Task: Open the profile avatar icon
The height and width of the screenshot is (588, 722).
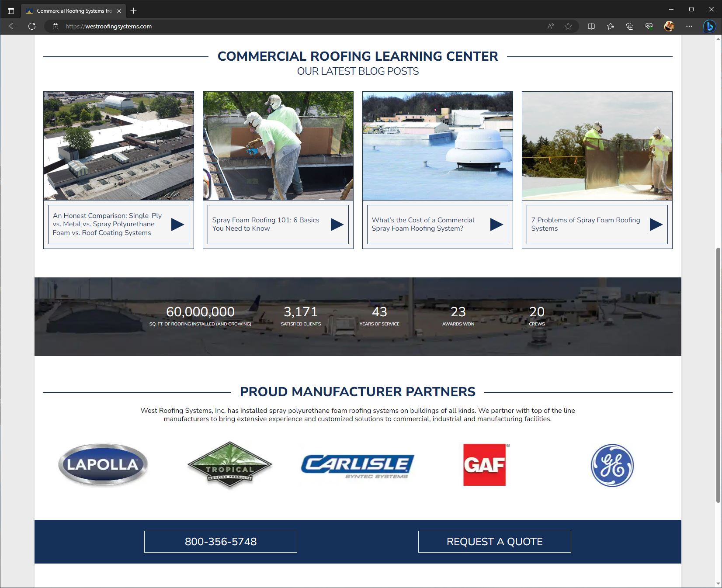Action: 669,26
